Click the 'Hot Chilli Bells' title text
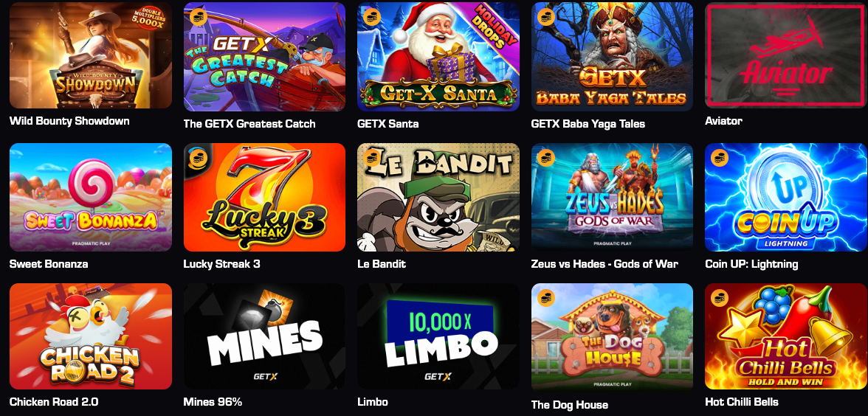The image size is (868, 416). pyautogui.click(x=741, y=402)
